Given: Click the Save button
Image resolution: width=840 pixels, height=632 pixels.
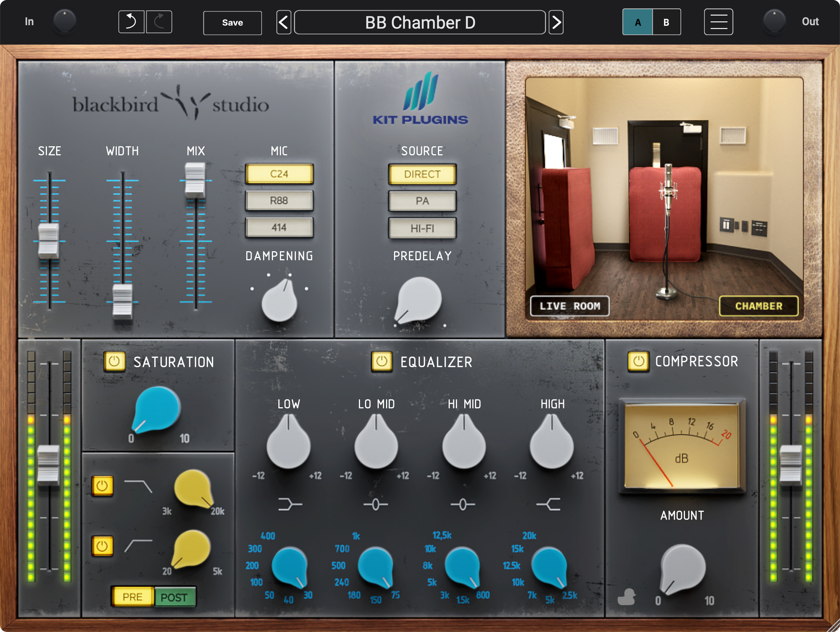Looking at the screenshot, I should pos(233,23).
